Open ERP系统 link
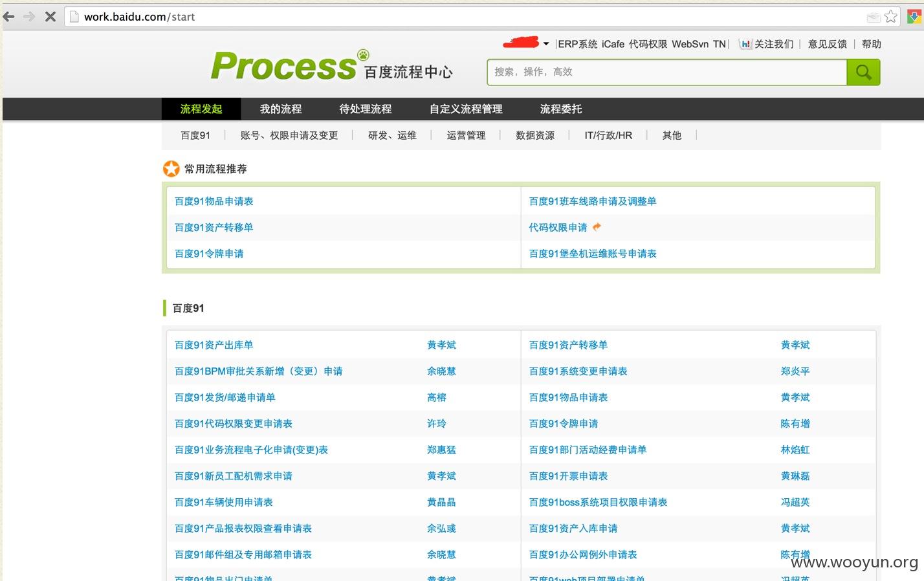 pos(578,44)
